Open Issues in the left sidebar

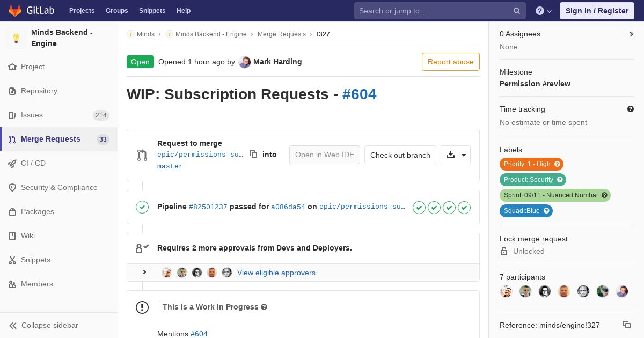(x=59, y=115)
